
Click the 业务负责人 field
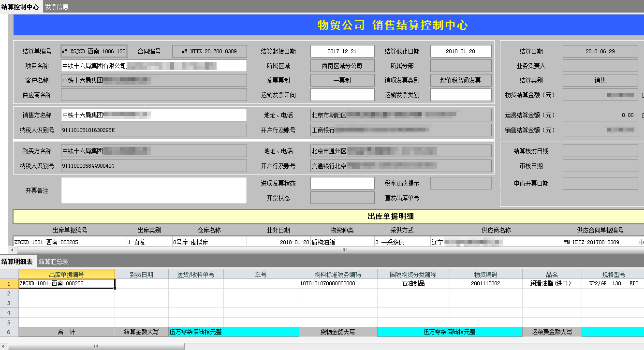(x=600, y=66)
